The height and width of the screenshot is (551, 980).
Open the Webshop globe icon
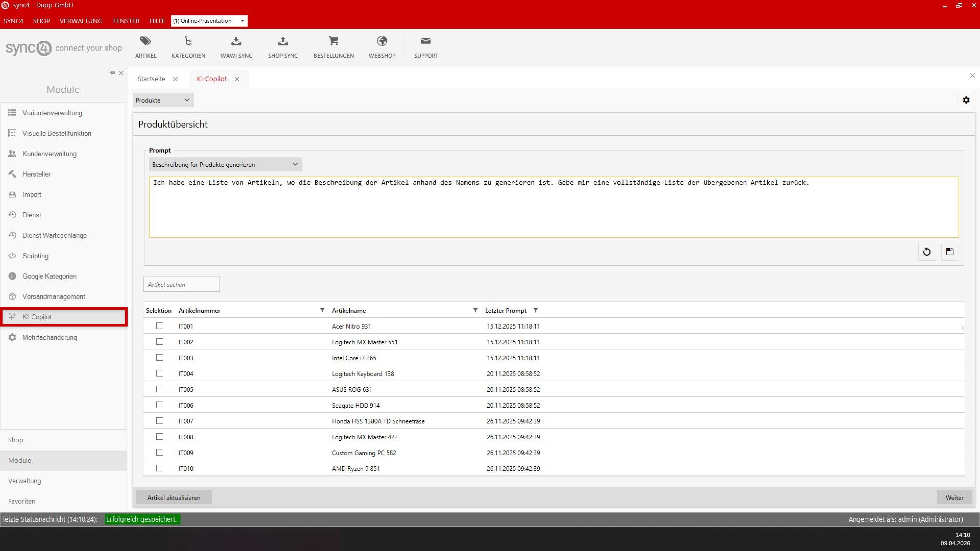click(382, 41)
